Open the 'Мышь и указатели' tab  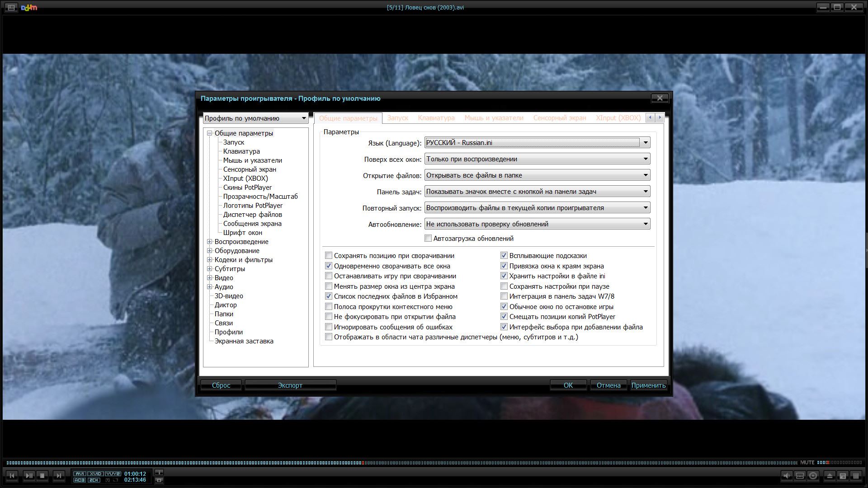pos(494,118)
